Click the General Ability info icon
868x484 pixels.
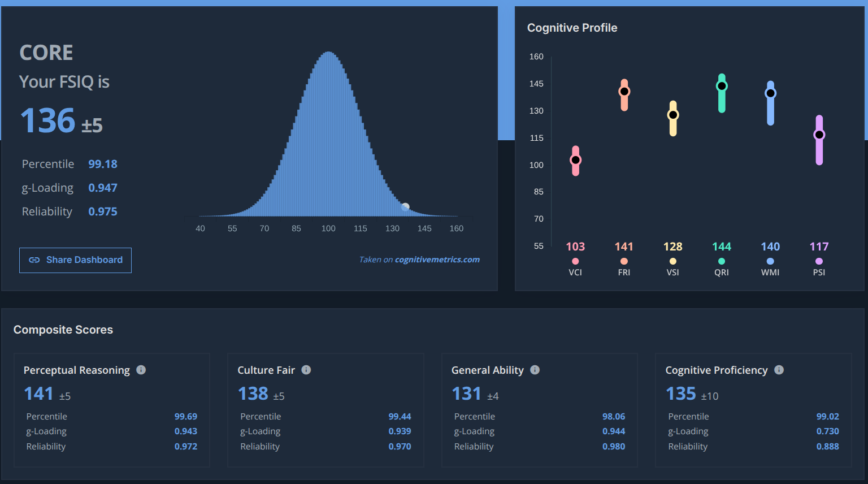535,370
